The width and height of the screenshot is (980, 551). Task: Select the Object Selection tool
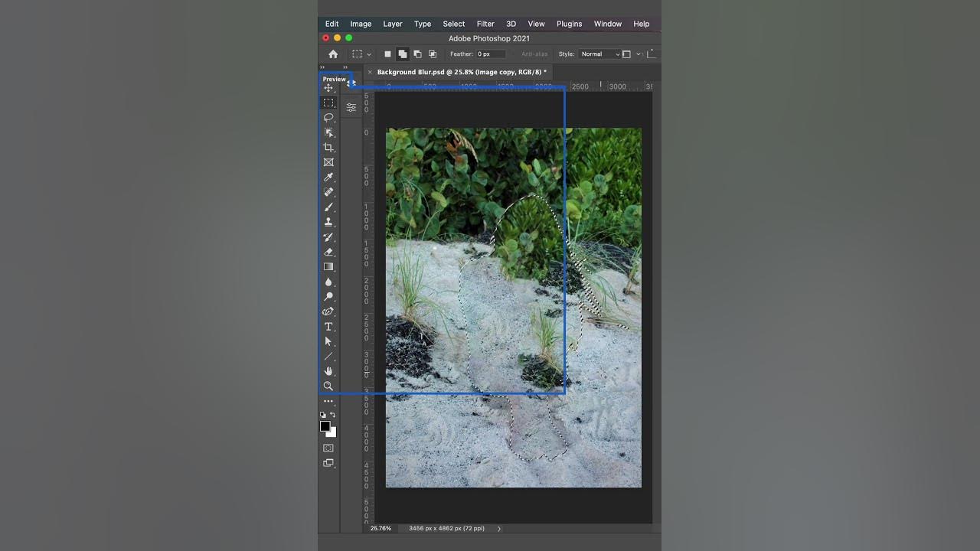pos(328,132)
